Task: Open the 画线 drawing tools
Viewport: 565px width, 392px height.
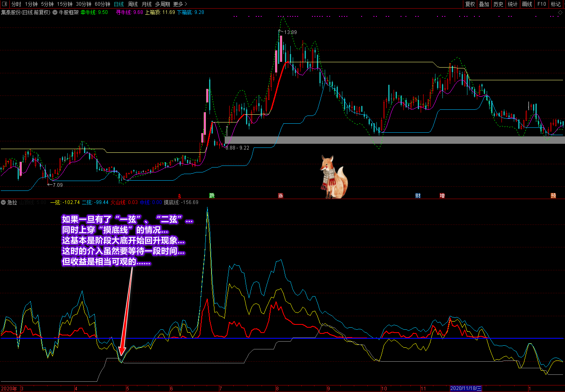Action: pyautogui.click(x=527, y=4)
